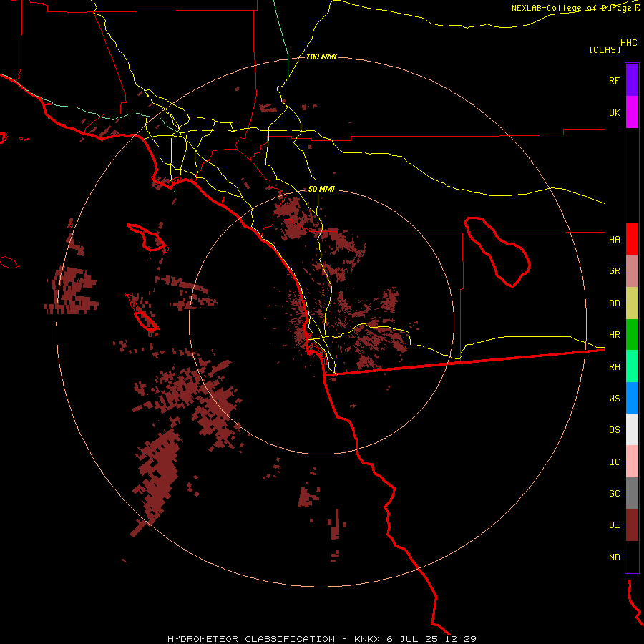Click the 100 NMI range ring label

(x=321, y=57)
